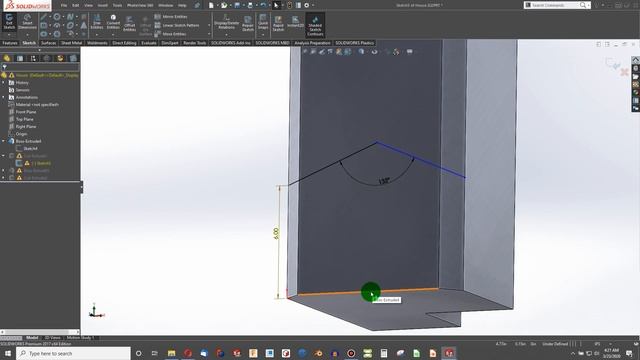Click the Instant2D tool
640x360 pixels.
296,22
